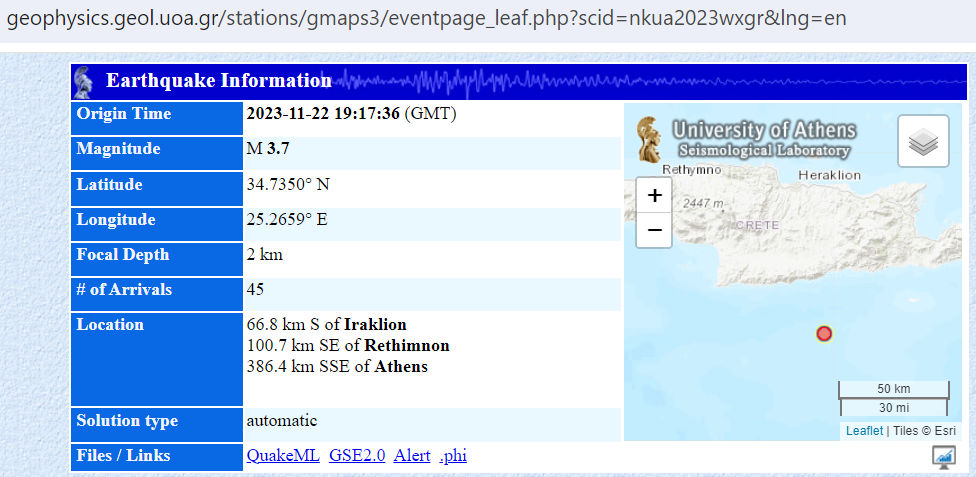Open the .phi file link
This screenshot has height=477, width=976.
[453, 456]
